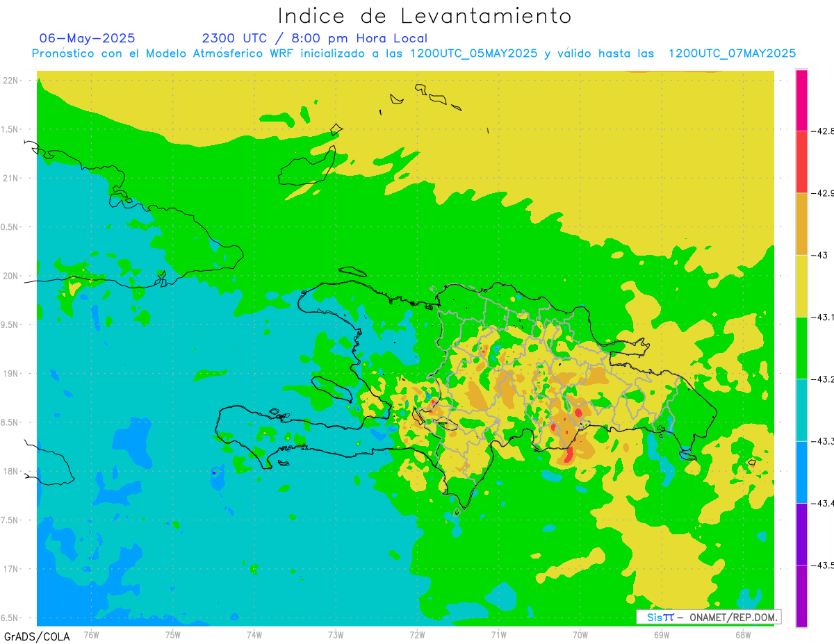Click the '-42.9' legend value
Image resolution: width=834 pixels, height=644 pixels.
coord(822,192)
